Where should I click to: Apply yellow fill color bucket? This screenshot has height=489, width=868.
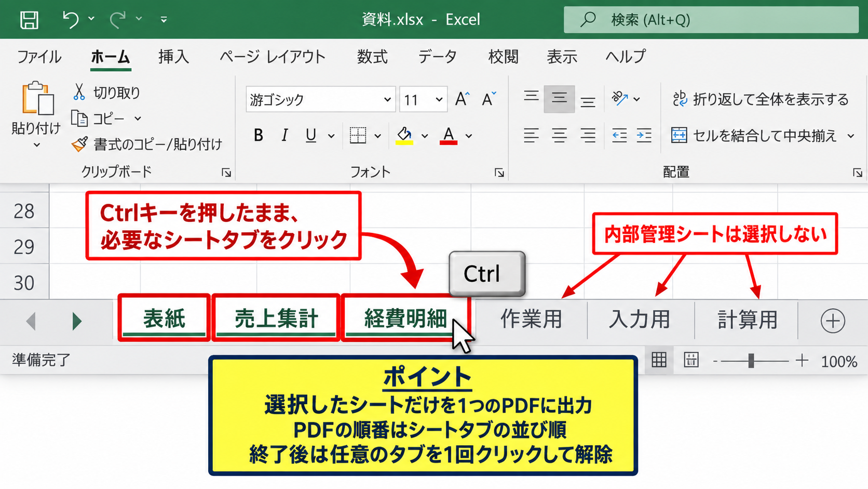click(404, 136)
